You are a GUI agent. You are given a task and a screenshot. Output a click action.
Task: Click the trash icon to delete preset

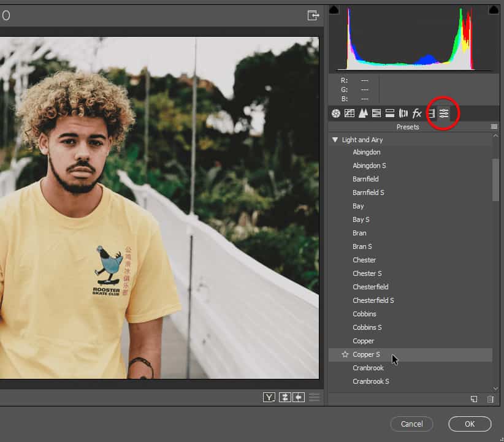click(x=490, y=399)
